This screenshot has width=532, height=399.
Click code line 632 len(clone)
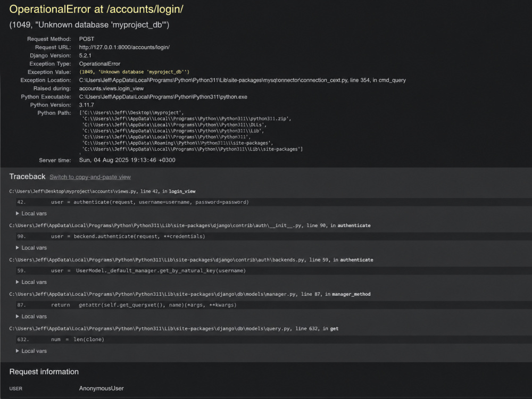[274, 339]
